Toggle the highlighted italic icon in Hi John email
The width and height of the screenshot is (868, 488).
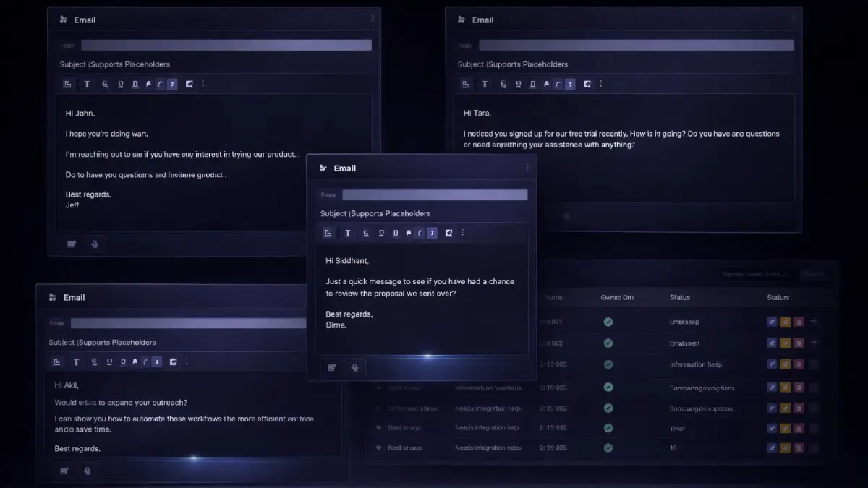point(171,84)
